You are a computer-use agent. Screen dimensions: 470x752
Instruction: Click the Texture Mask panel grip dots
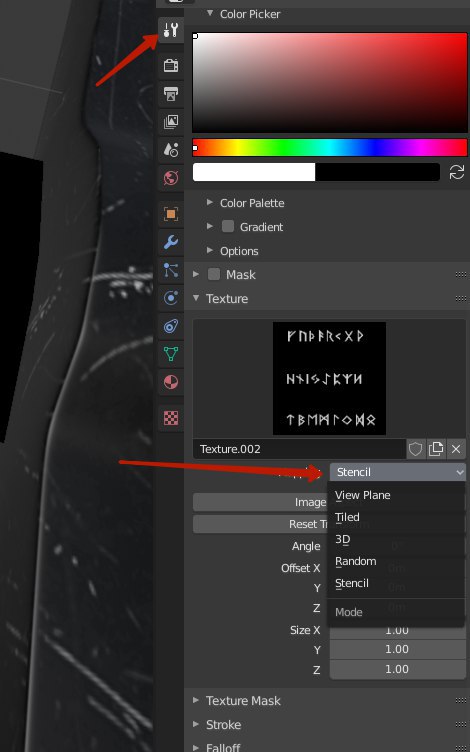461,701
